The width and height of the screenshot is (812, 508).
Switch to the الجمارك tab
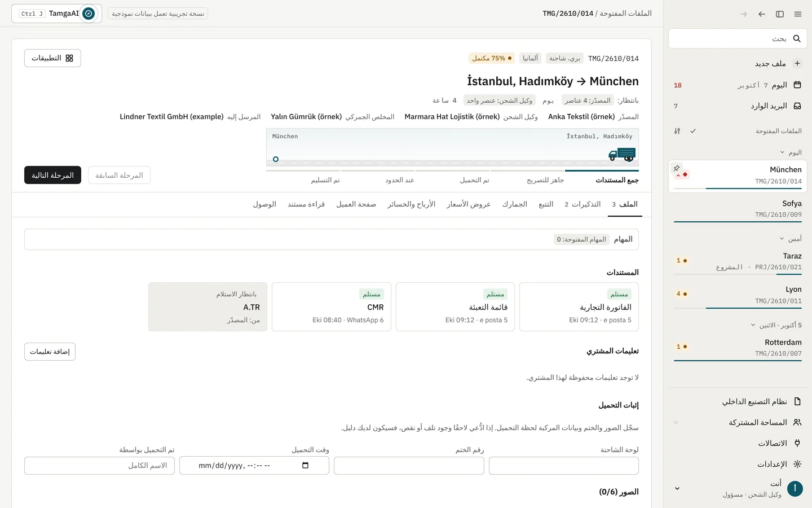[x=515, y=204]
